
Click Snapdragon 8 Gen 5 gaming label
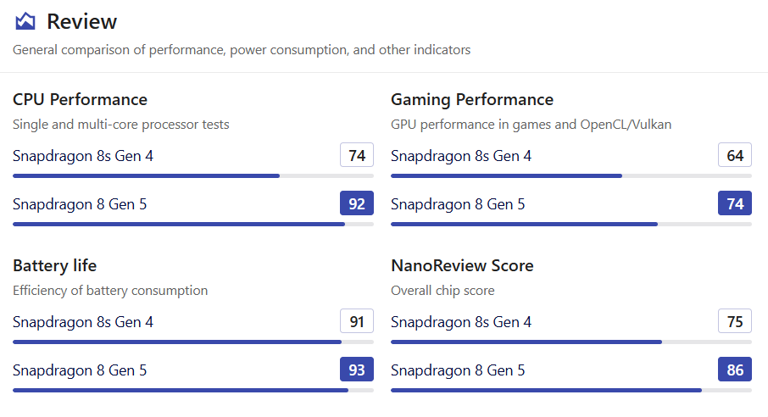pyautogui.click(x=458, y=204)
